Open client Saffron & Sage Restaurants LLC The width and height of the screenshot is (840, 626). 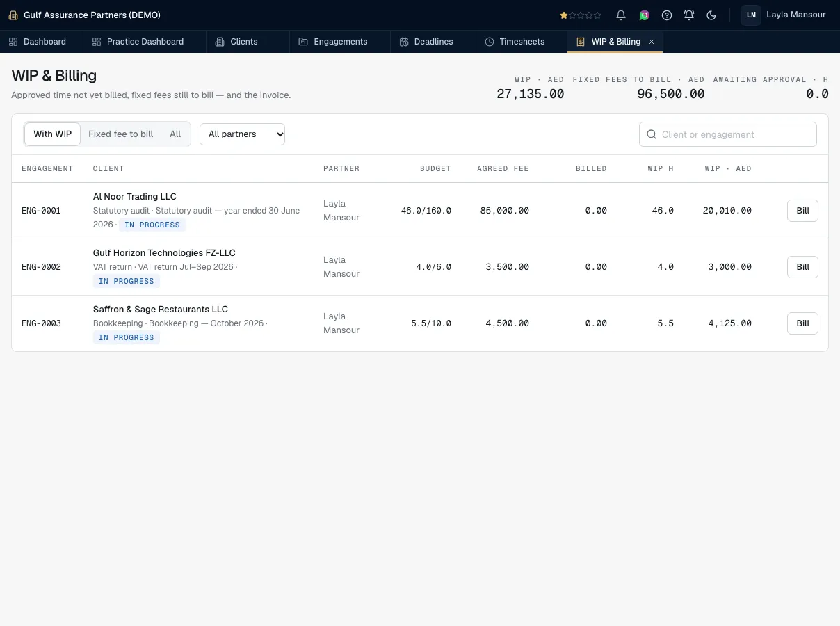161,310
